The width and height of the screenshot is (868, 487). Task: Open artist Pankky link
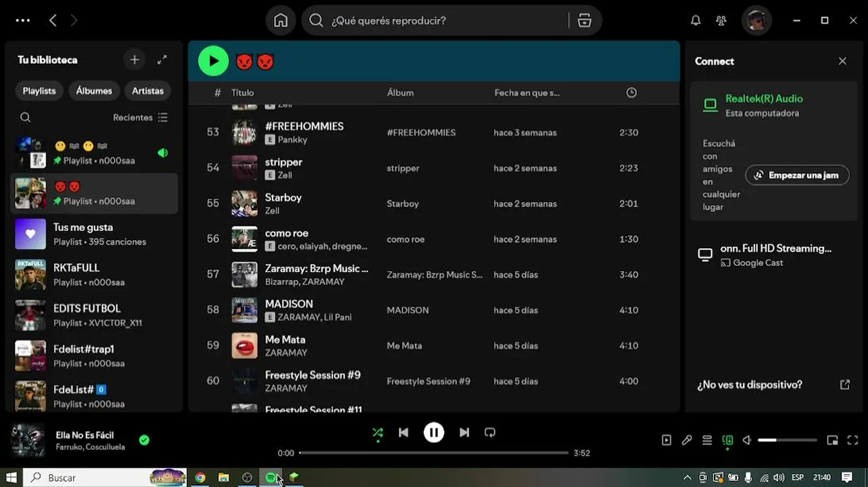[x=292, y=140]
